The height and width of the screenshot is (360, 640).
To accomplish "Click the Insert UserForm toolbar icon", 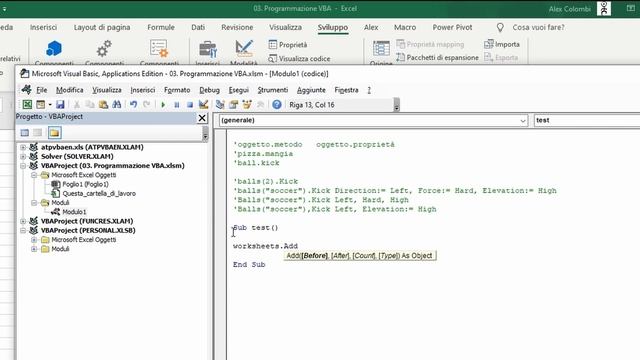I will 40,105.
